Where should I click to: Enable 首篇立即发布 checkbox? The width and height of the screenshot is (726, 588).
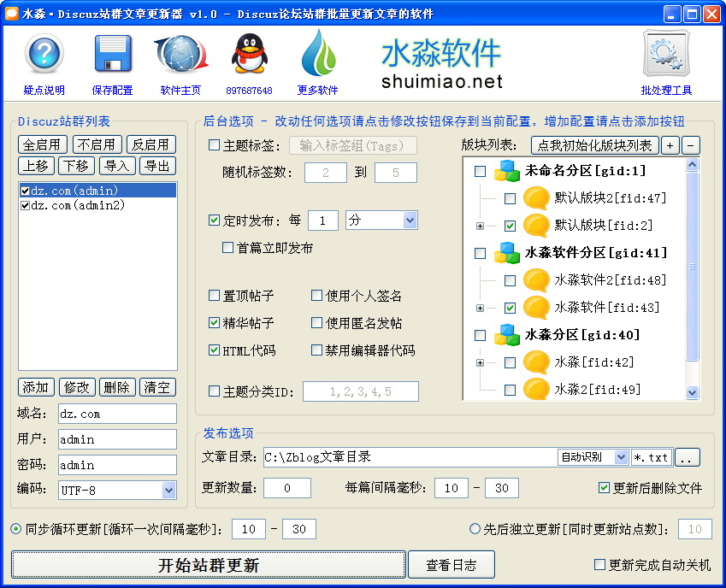[x=227, y=248]
